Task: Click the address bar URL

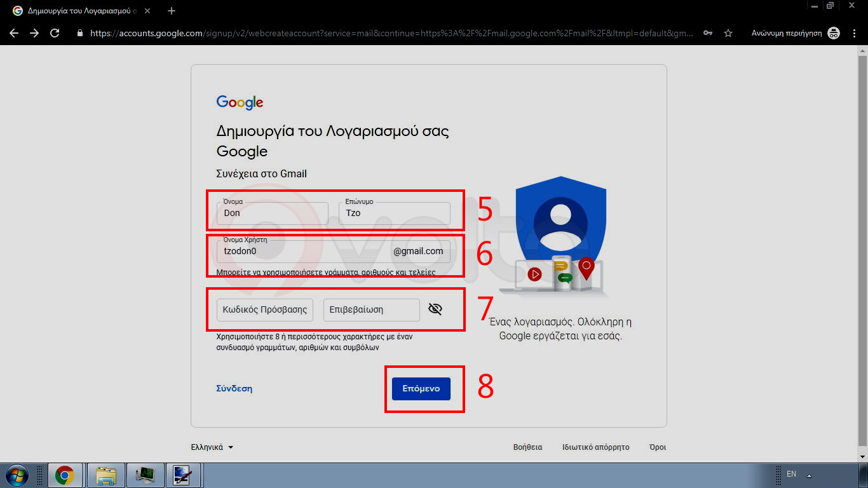Action: tap(391, 33)
